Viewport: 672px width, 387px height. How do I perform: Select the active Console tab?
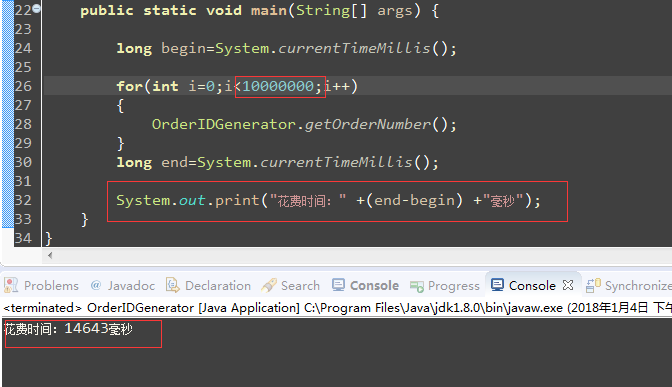click(x=532, y=285)
